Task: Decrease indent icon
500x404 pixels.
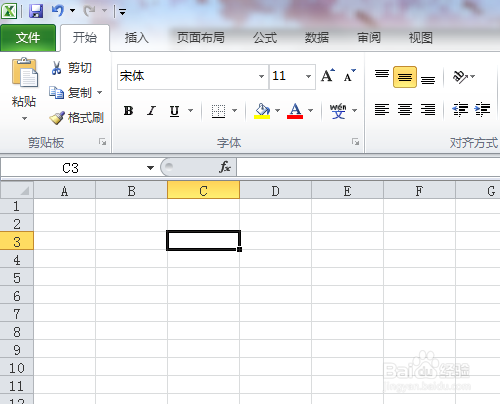Action: click(x=460, y=110)
